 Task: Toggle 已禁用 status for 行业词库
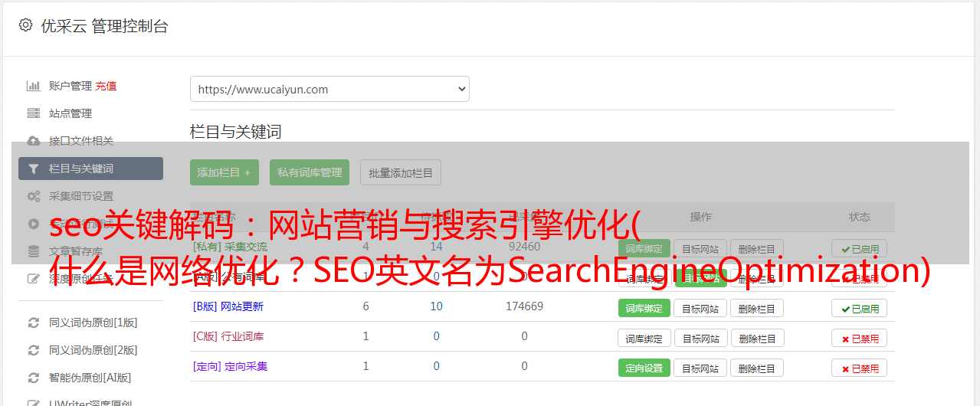pyautogui.click(x=860, y=338)
